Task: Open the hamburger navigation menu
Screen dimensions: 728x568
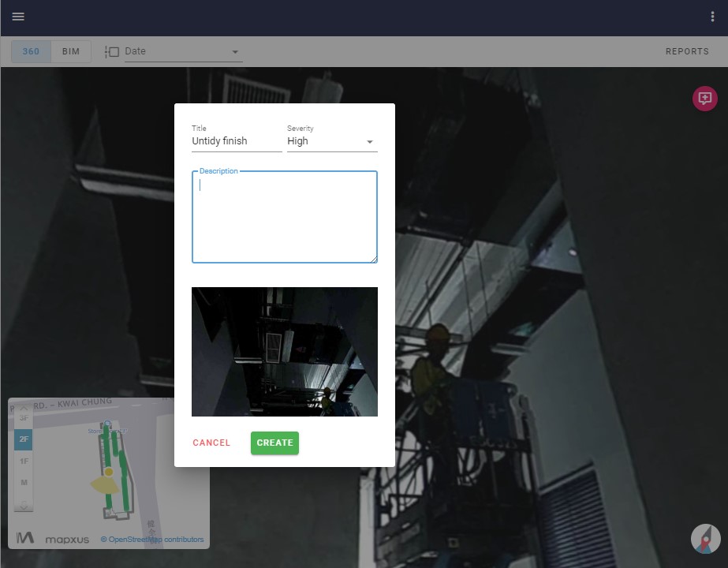Action: tap(18, 17)
